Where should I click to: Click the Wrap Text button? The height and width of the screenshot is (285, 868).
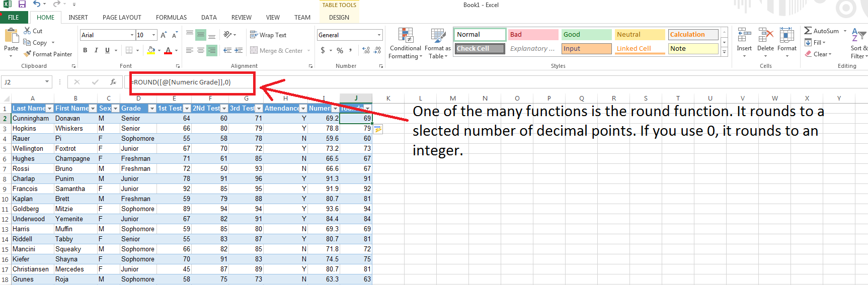pos(268,35)
